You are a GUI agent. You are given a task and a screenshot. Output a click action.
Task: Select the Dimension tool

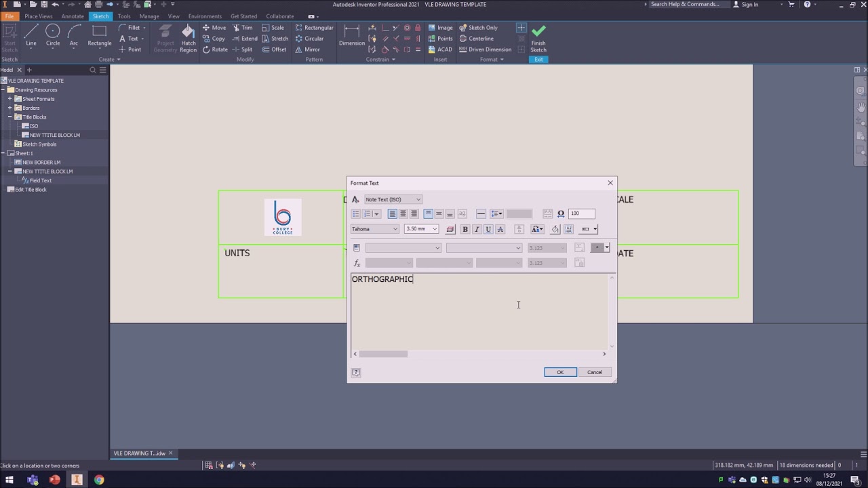352,35
